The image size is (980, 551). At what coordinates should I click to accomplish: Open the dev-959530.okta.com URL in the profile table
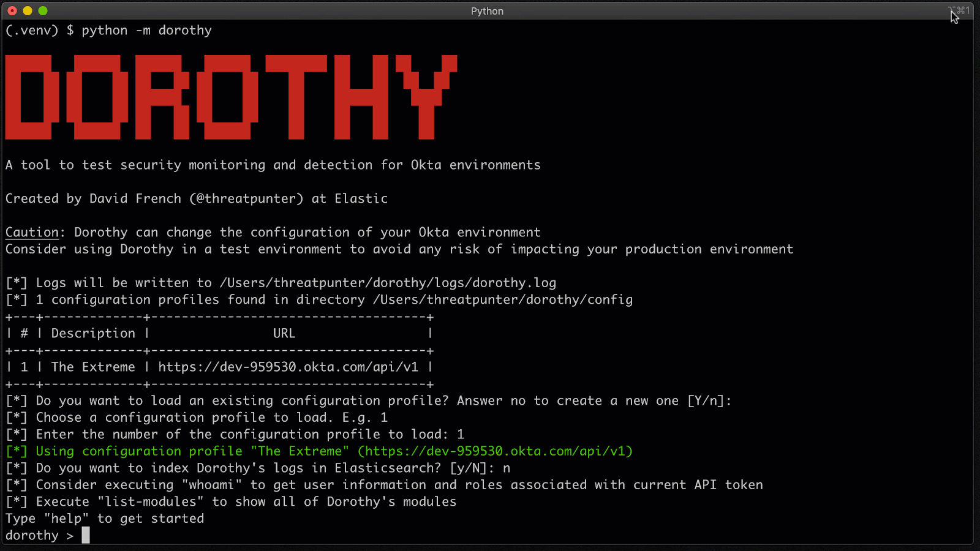288,367
